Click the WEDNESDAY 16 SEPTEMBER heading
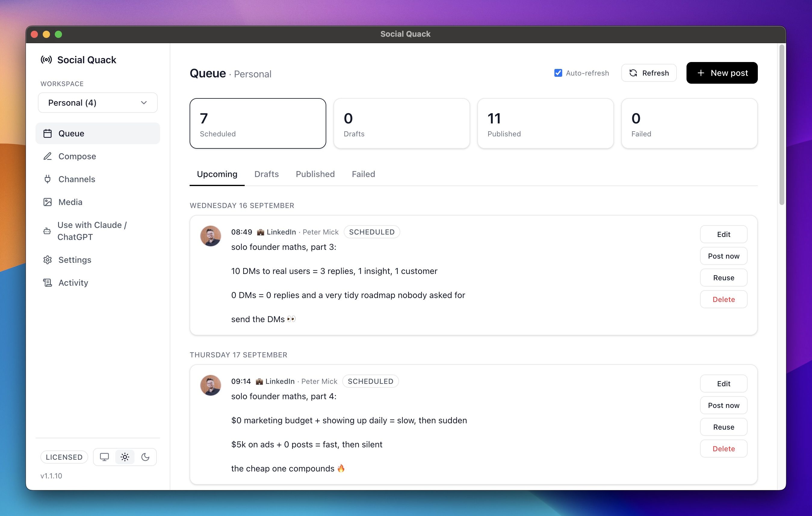812x516 pixels. point(242,205)
